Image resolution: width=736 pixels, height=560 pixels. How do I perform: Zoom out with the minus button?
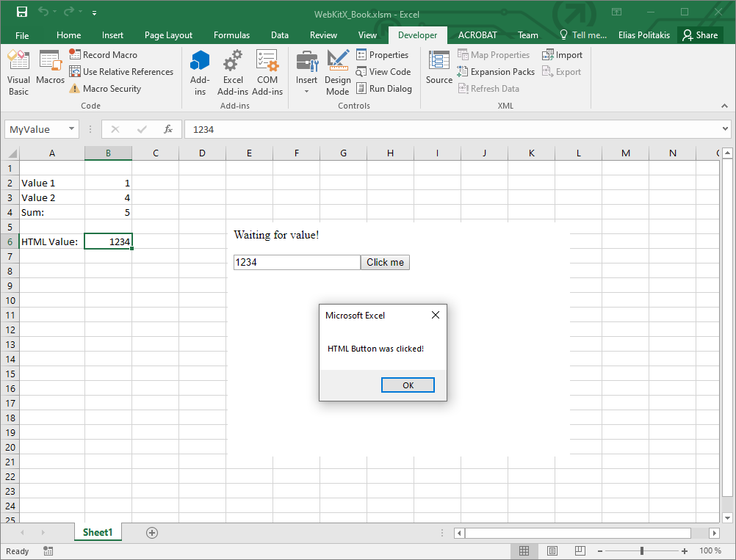pos(600,551)
